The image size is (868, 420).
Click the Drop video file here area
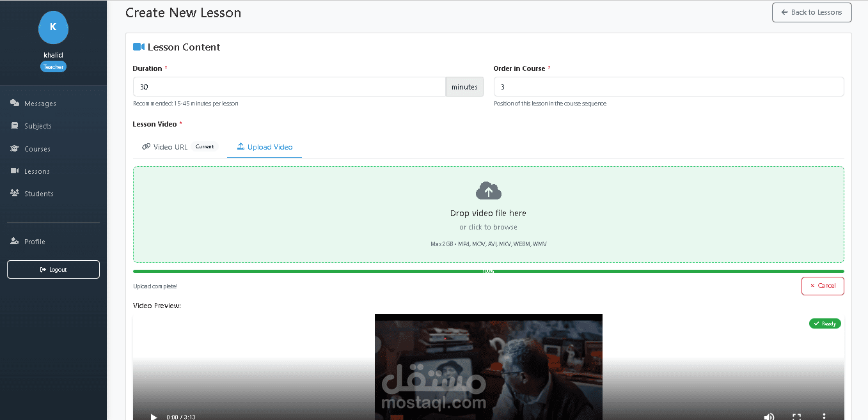(x=489, y=214)
